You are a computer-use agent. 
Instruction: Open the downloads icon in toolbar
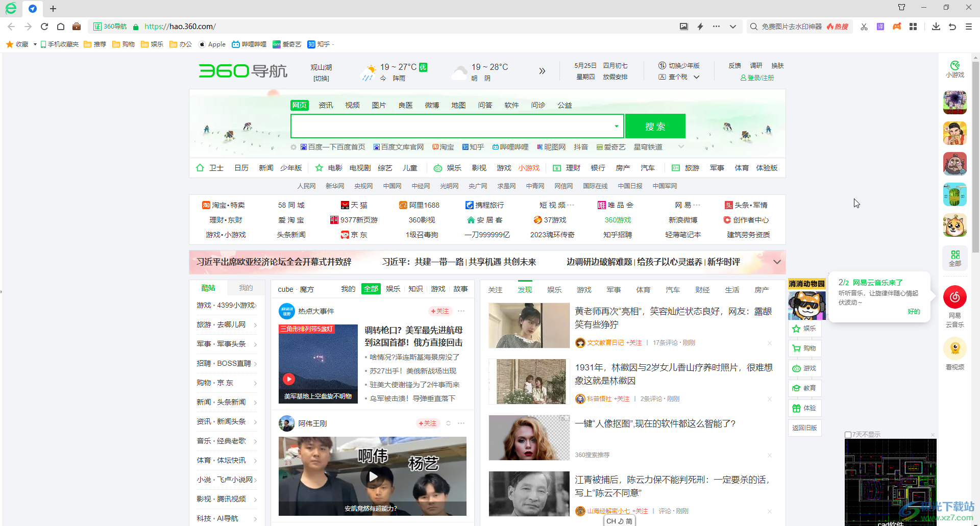click(936, 27)
